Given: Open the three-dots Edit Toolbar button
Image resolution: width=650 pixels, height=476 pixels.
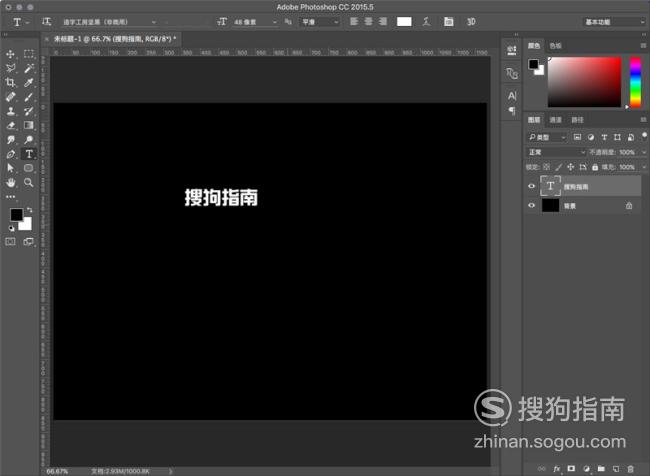Looking at the screenshot, I should [x=10, y=197].
